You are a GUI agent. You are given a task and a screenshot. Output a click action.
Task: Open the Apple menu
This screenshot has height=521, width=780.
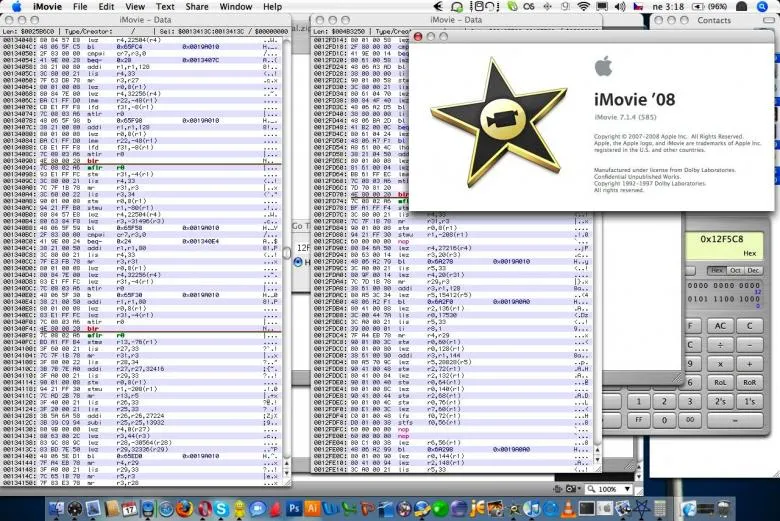pos(16,6)
